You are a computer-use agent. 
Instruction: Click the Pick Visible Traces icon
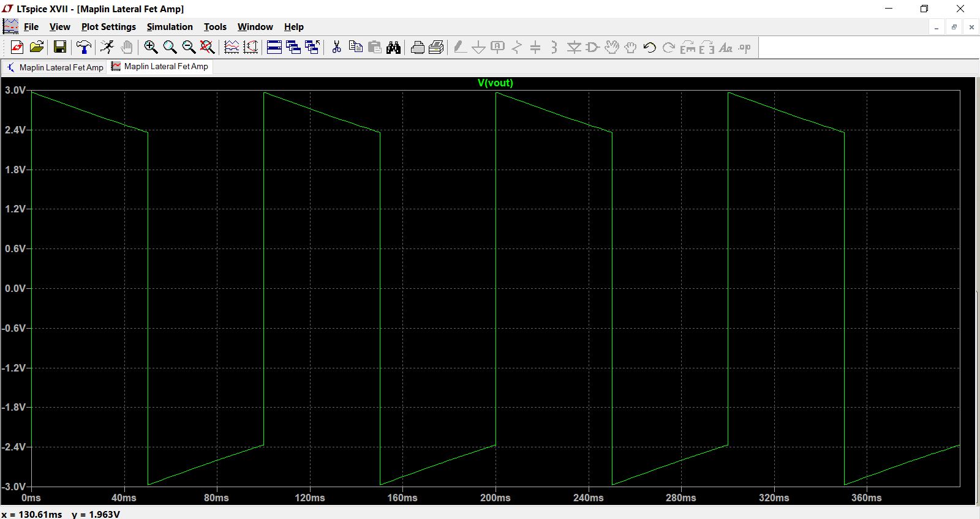coord(232,47)
